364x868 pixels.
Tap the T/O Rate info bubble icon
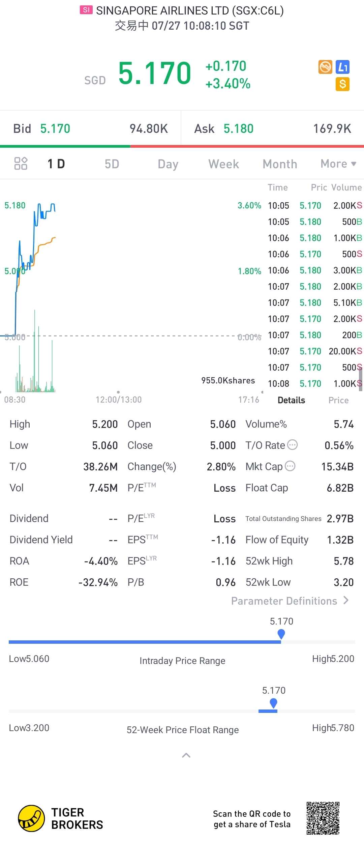(x=292, y=445)
